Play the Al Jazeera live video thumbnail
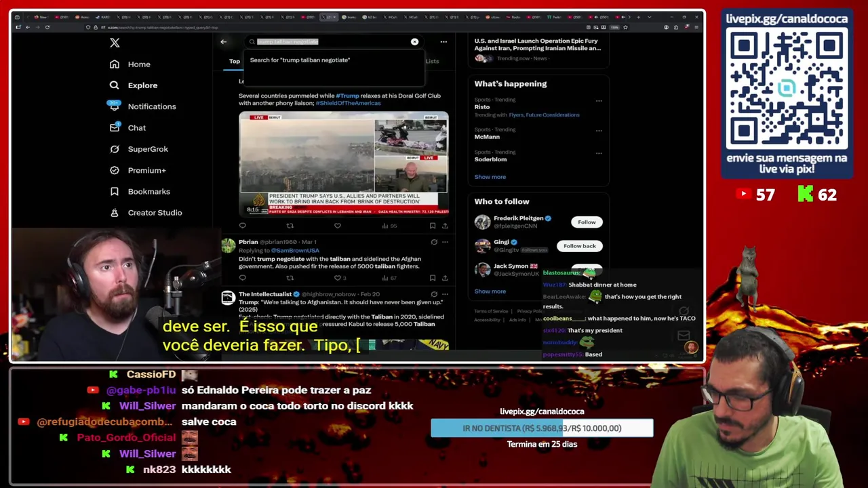 (344, 163)
